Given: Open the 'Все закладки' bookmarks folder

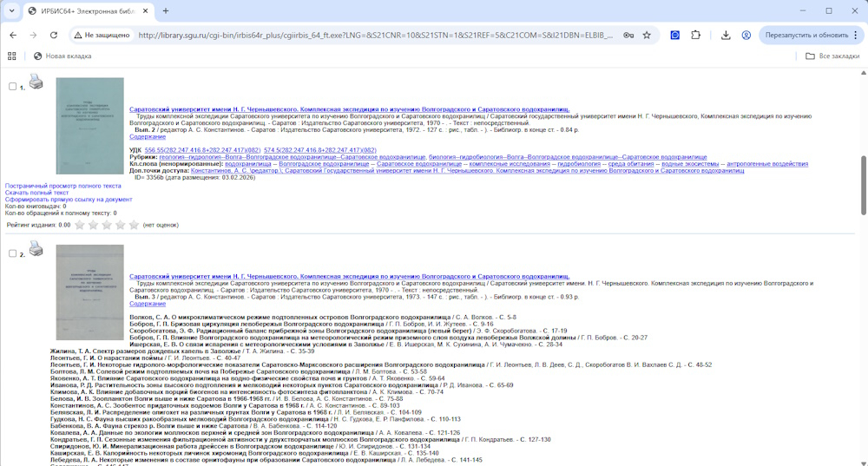Looking at the screenshot, I should coord(830,56).
